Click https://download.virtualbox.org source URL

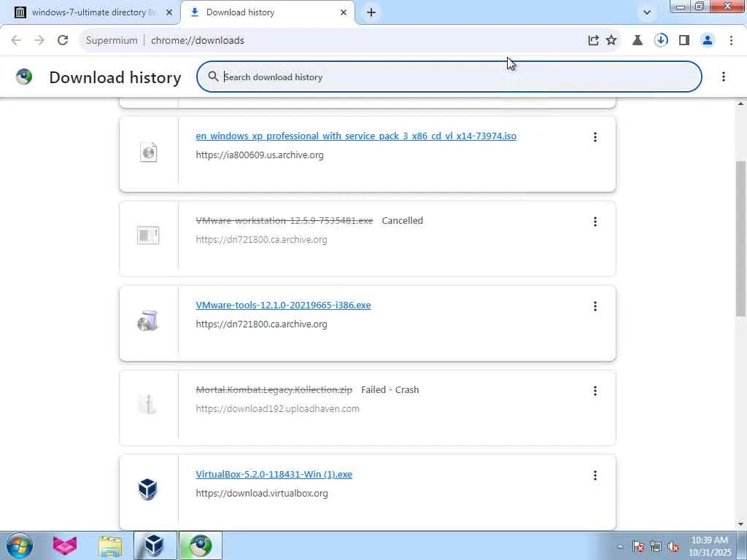click(262, 494)
